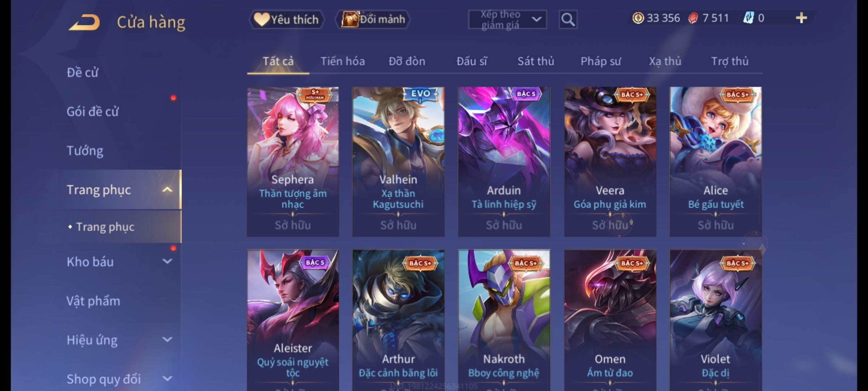Open Tướng in the sidebar
This screenshot has width=868, height=391.
coord(85,151)
